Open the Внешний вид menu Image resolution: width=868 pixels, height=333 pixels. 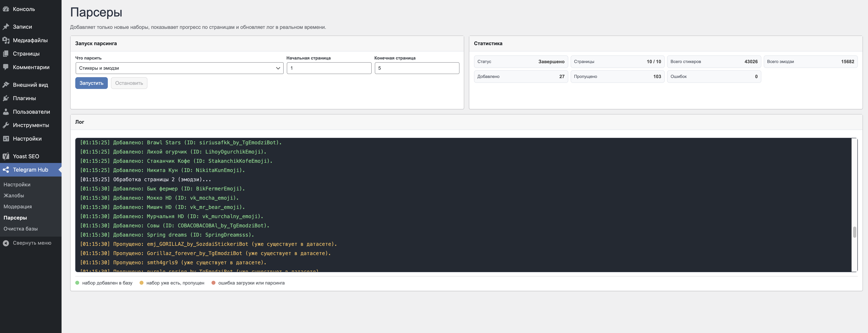point(30,85)
